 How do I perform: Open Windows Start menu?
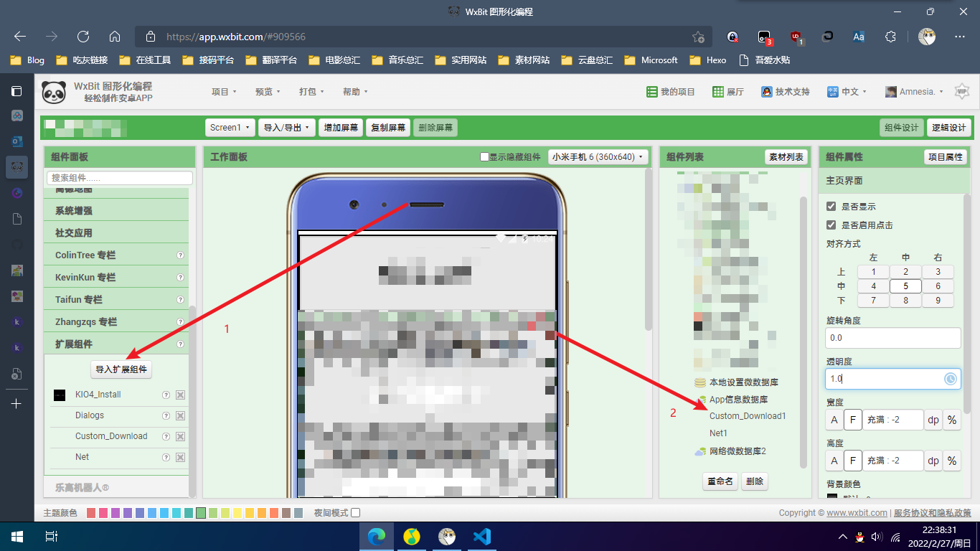[x=17, y=536]
